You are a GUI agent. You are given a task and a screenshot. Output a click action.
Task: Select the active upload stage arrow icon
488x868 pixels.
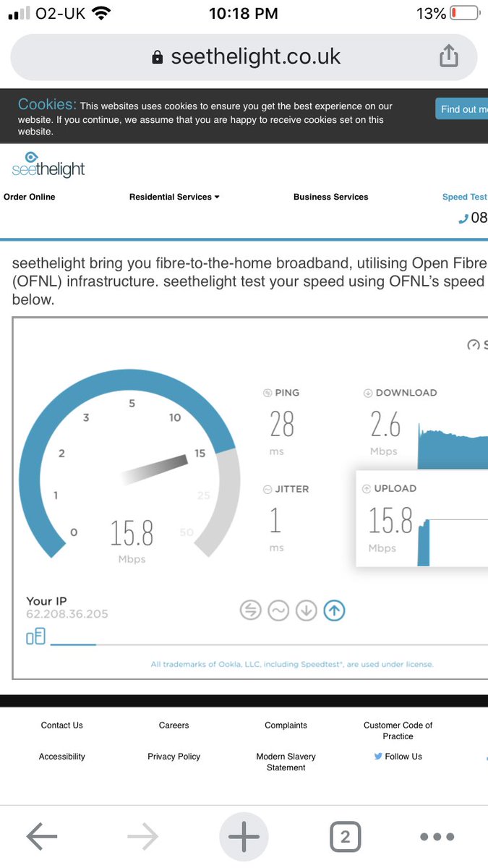(x=334, y=610)
